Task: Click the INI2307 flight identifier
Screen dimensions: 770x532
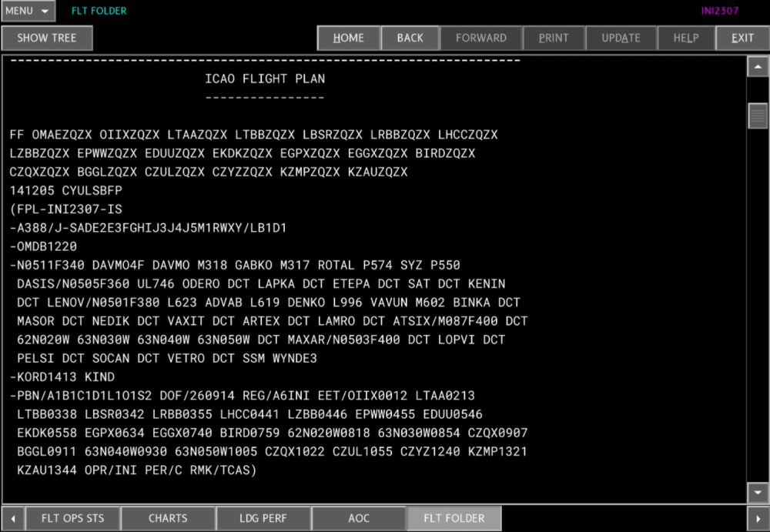Action: (x=719, y=11)
